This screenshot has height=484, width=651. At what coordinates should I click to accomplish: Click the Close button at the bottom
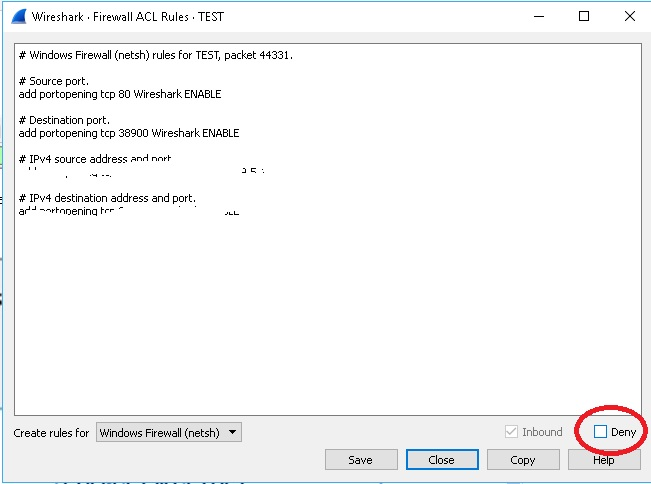441,460
